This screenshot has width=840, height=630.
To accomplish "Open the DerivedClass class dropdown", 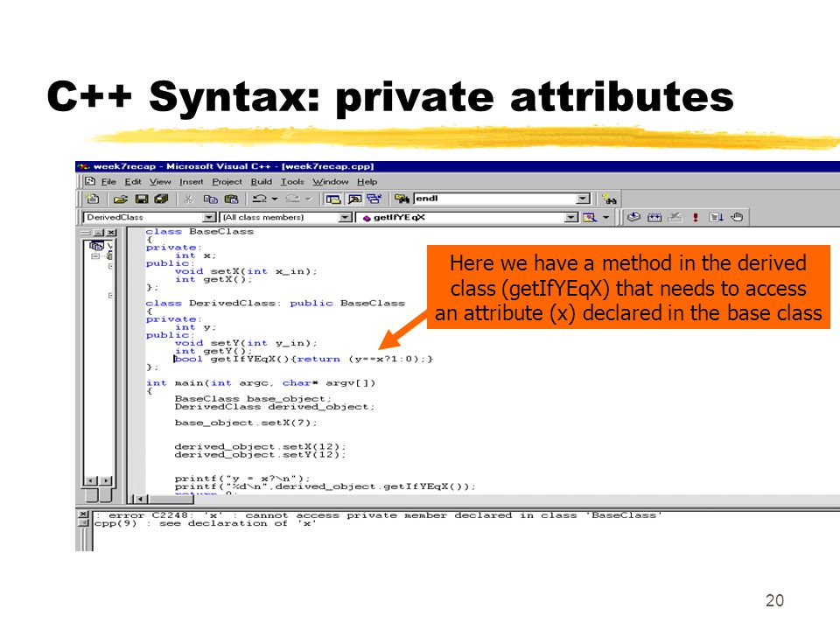I will [209, 217].
